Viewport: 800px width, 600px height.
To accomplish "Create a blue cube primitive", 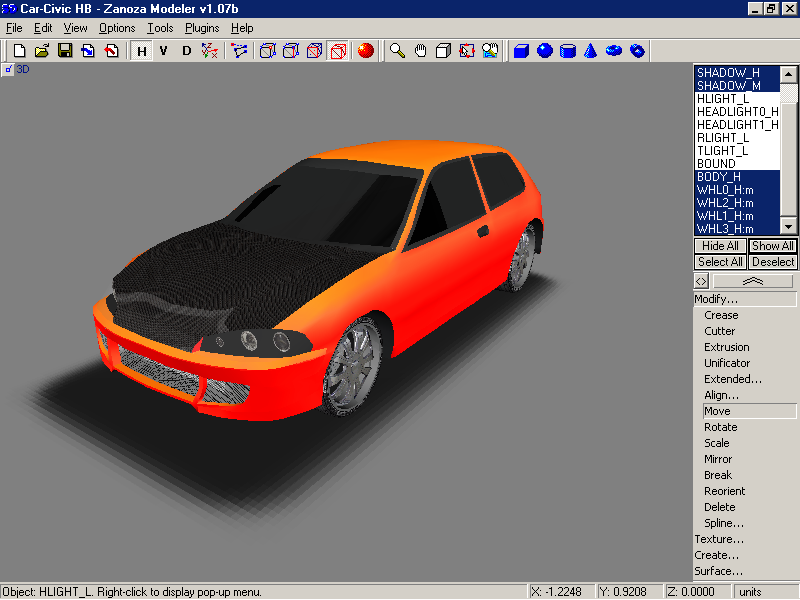I will (521, 50).
